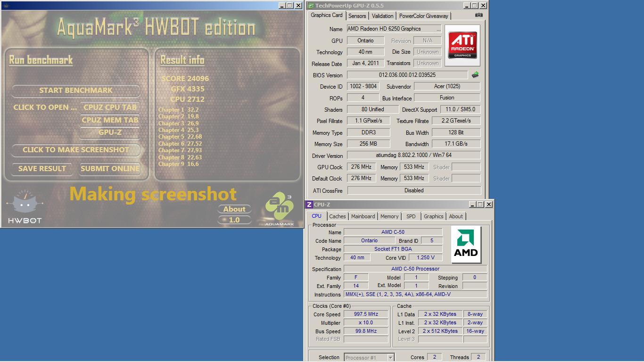Close the CPU-Z window
The width and height of the screenshot is (644, 362).
[489, 205]
